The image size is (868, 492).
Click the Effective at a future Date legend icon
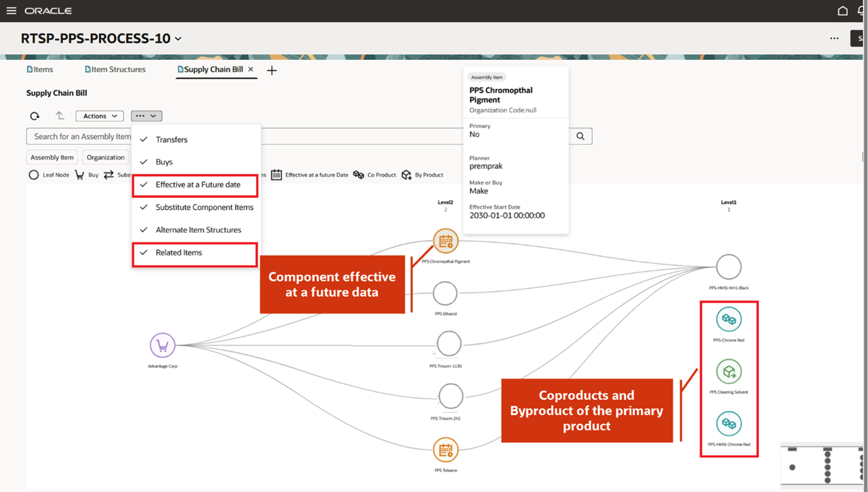point(276,175)
